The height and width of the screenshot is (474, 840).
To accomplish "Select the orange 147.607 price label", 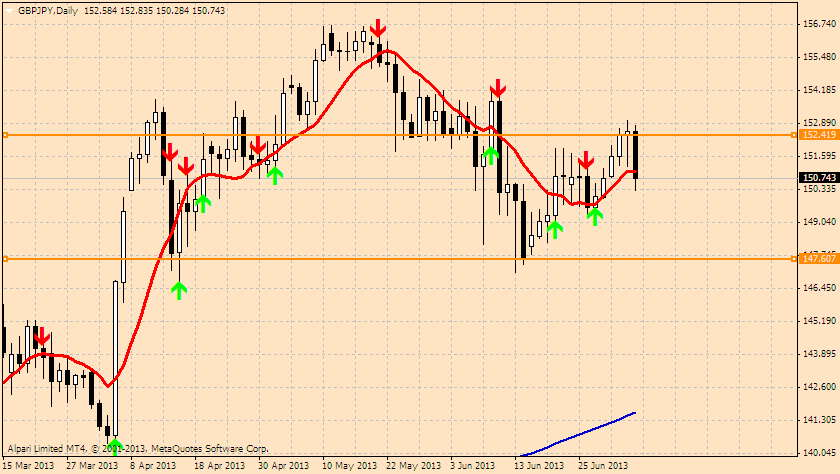I will tap(819, 259).
